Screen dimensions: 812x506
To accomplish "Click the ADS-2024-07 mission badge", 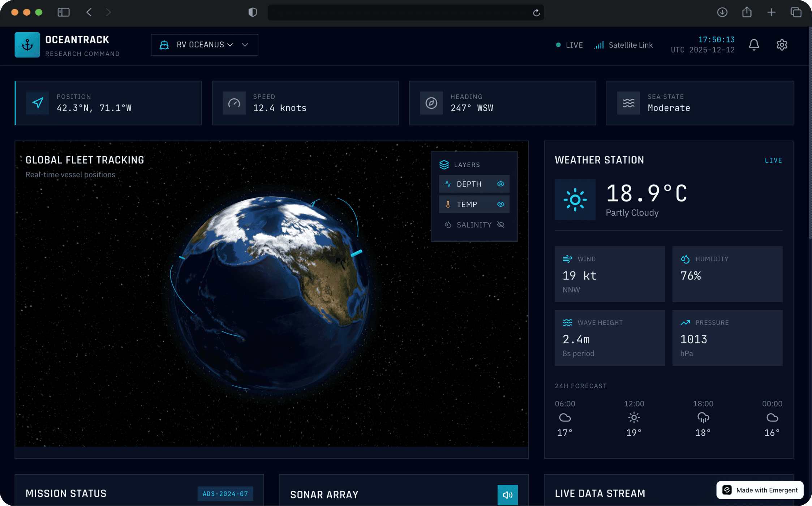I will point(225,494).
